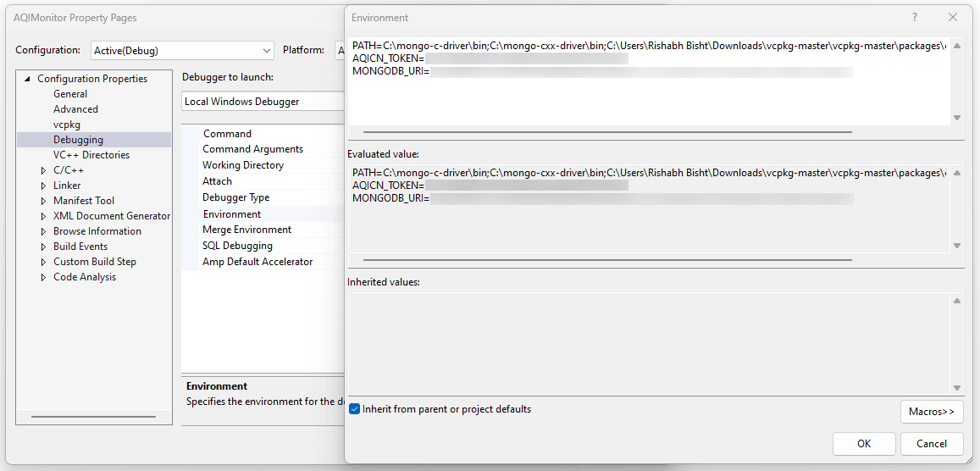The width and height of the screenshot is (980, 471).
Task: Click OK in the Environment dialog
Action: pos(863,443)
